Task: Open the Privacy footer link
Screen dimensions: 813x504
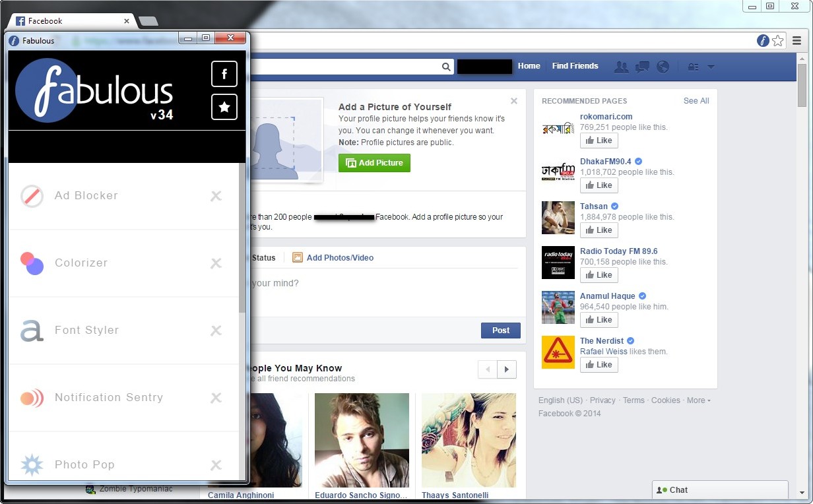Action: (x=602, y=400)
